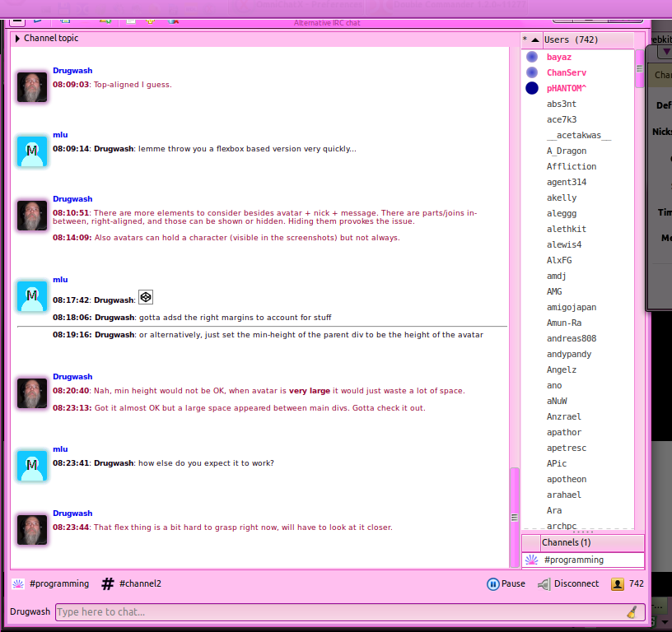Open Drugwash avatar at 08:20:40 message

tap(32, 393)
